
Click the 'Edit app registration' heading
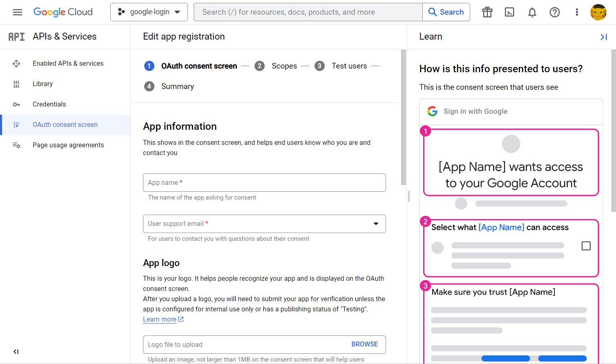click(x=184, y=37)
